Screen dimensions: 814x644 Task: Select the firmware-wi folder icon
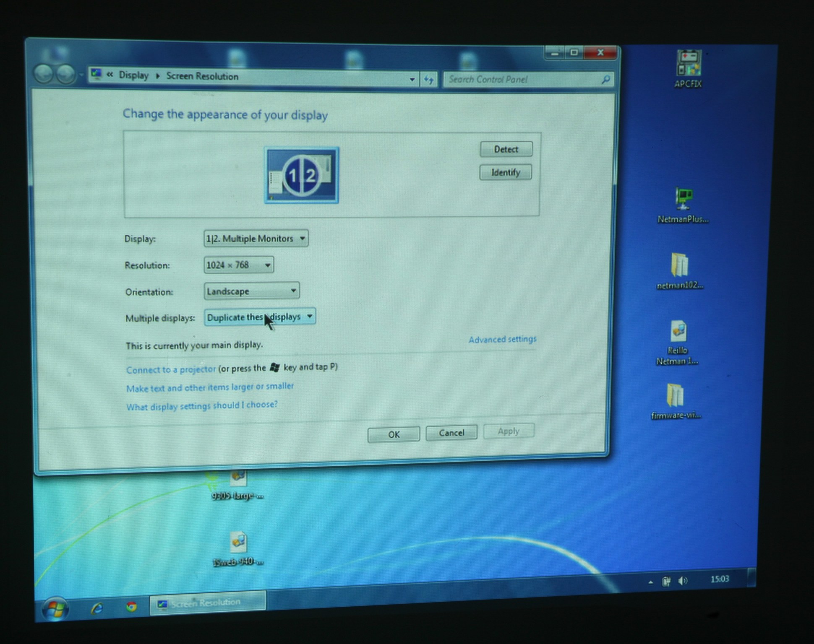(676, 401)
